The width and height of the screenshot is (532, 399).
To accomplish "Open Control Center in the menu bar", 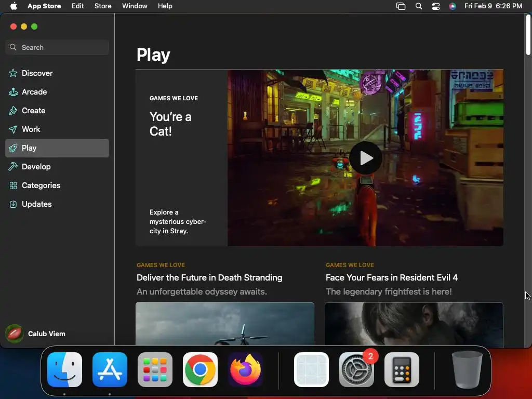I will pyautogui.click(x=436, y=6).
